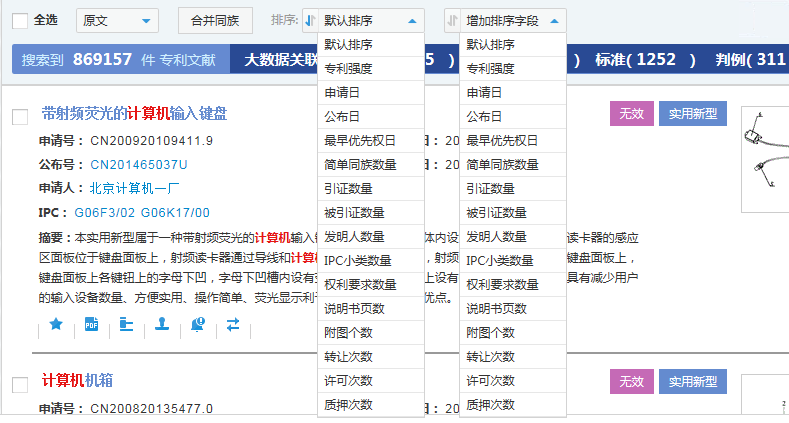Click the bar-chart analysis icon under abstract
This screenshot has width=789, height=423.
(126, 324)
